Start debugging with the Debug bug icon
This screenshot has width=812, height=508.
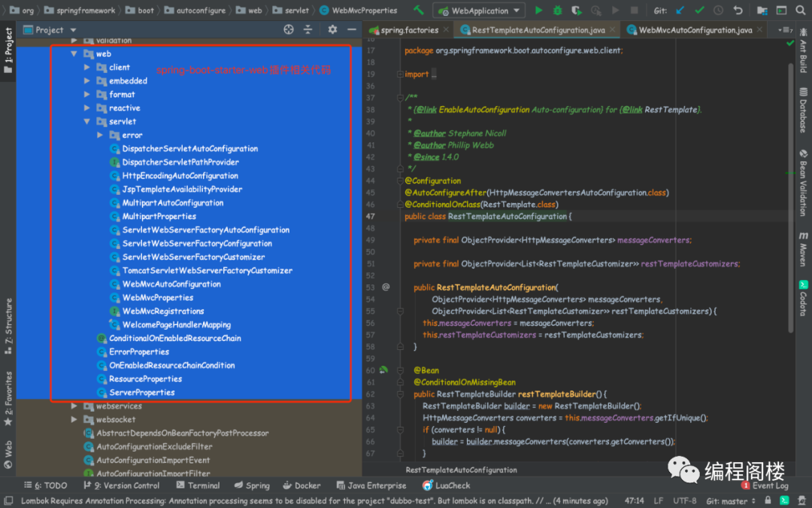coord(557,11)
